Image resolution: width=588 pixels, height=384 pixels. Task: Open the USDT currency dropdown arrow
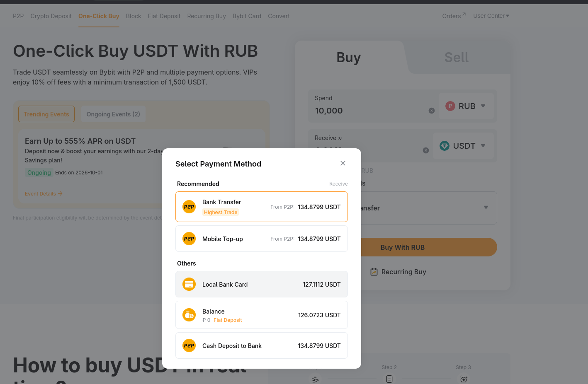(x=483, y=146)
